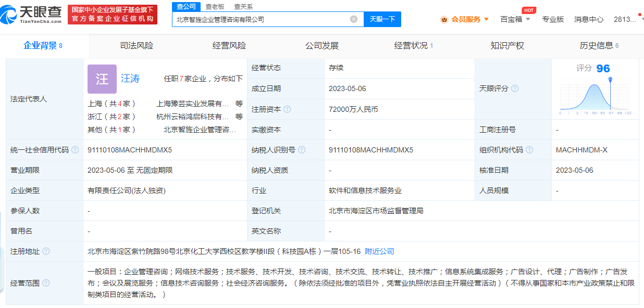
Task: Expand the 上海 company list via 等
Action: 239,104
